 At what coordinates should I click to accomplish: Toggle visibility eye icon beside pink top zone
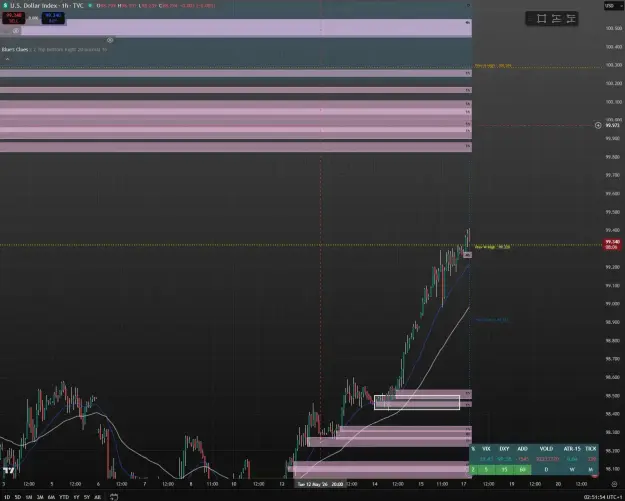(16, 31)
